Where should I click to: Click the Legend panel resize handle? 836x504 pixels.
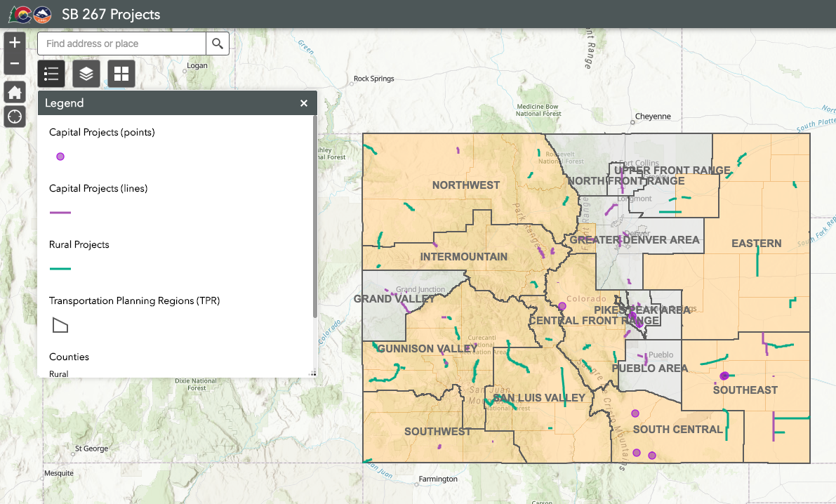click(313, 373)
